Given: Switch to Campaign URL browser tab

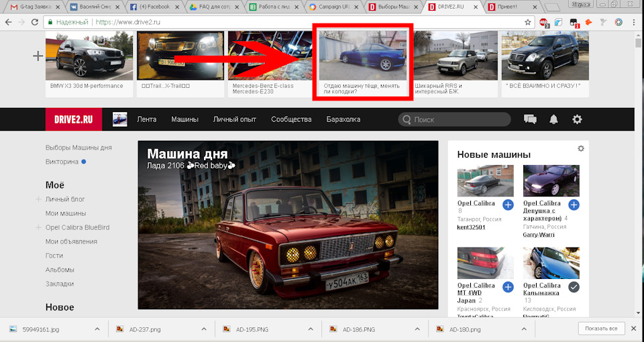Looking at the screenshot, I should click(333, 7).
